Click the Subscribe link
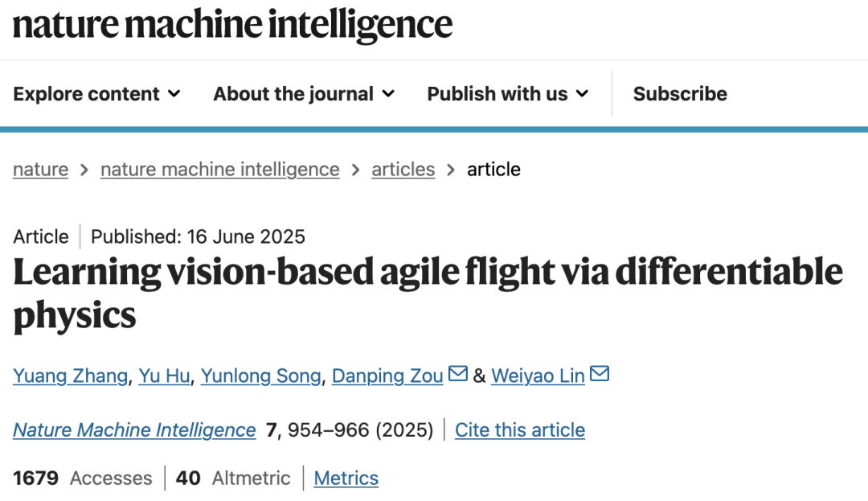 point(680,93)
